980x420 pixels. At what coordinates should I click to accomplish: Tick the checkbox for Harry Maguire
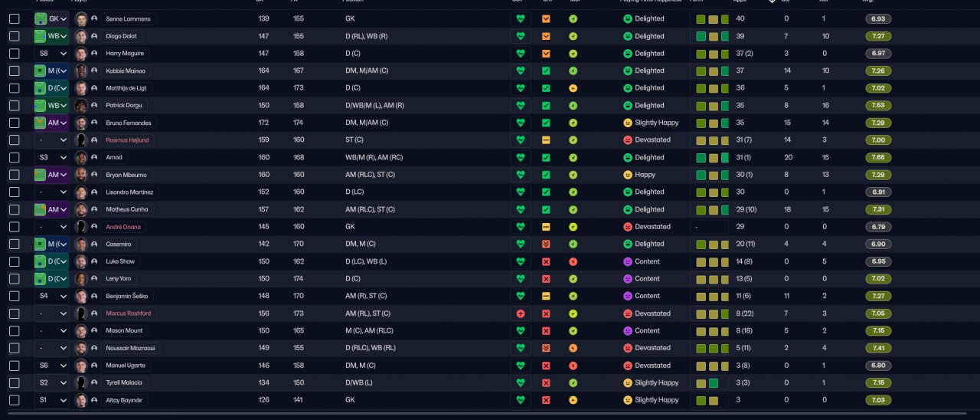[15, 54]
